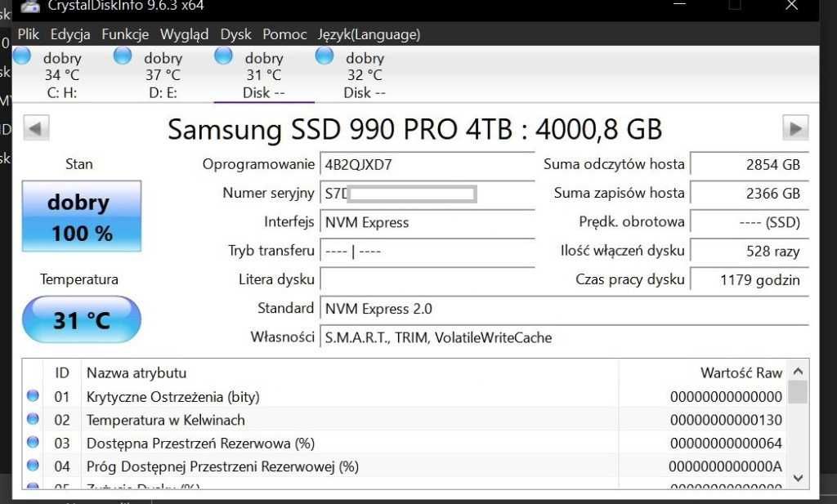Click the ID column header
Image resolution: width=837 pixels, height=504 pixels.
pos(62,372)
